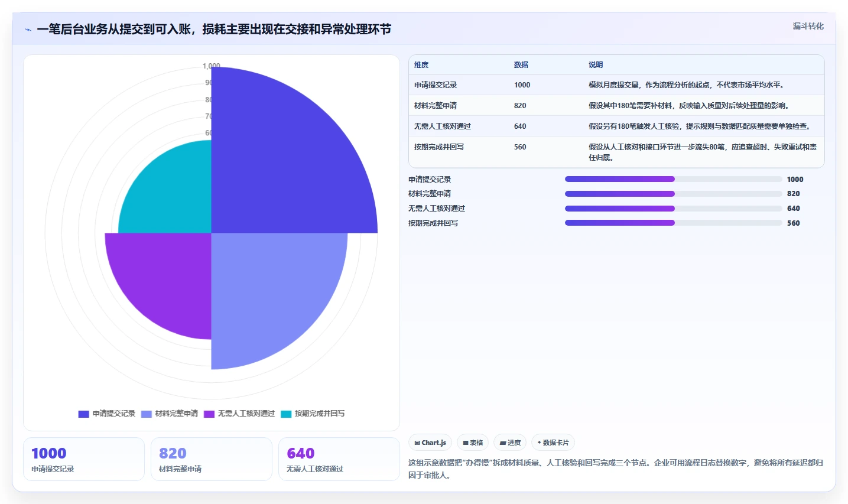848x504 pixels.
Task: Click the 材料完整申请 progress bar
Action: pyautogui.click(x=674, y=194)
